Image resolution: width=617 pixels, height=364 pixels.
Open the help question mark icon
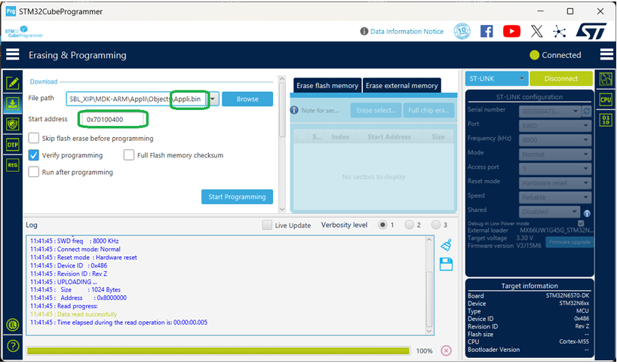click(x=13, y=345)
